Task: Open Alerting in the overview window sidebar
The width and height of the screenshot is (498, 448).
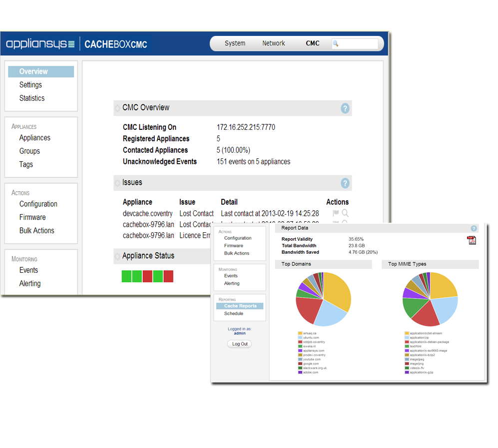Action: click(x=30, y=284)
